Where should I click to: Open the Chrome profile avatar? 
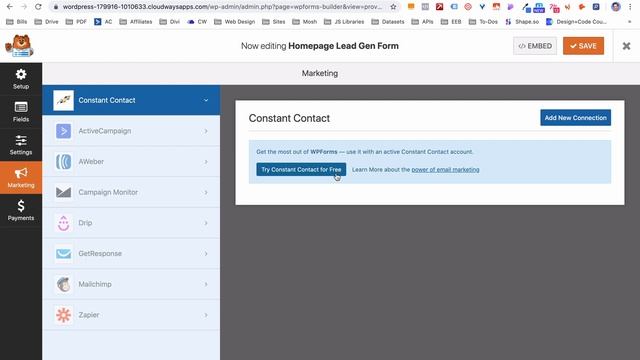[x=616, y=7]
